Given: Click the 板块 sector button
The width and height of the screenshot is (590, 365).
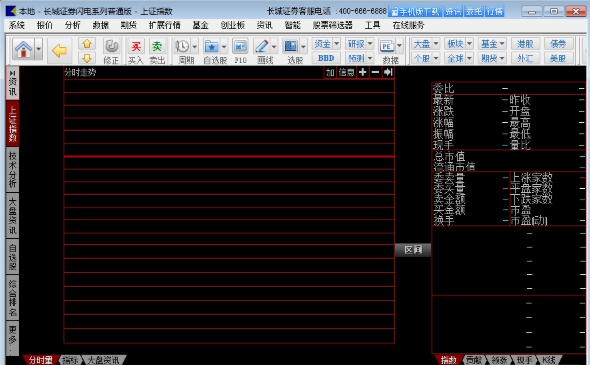Looking at the screenshot, I should click(455, 44).
